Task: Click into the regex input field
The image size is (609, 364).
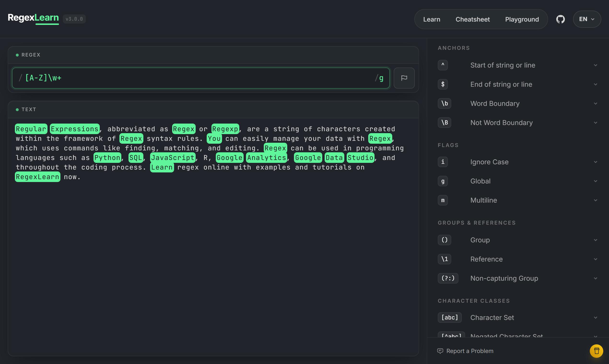Action: (x=201, y=78)
